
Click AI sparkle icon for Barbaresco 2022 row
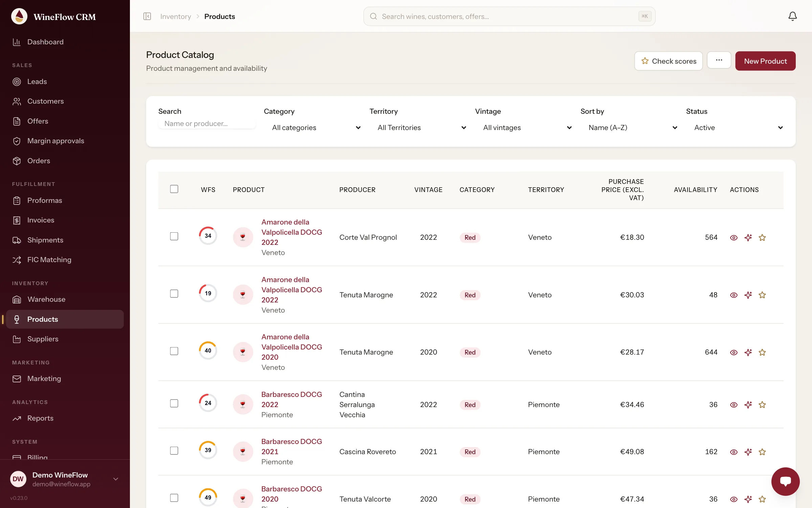[748, 405]
